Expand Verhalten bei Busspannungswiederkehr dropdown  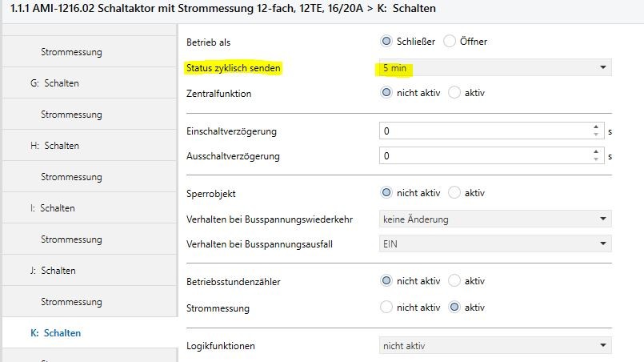[495, 219]
